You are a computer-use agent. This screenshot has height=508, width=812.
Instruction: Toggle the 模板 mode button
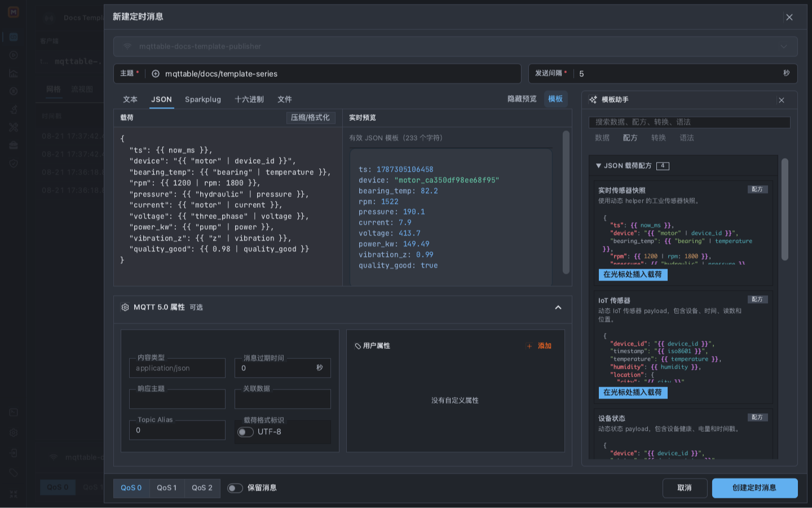(x=555, y=99)
